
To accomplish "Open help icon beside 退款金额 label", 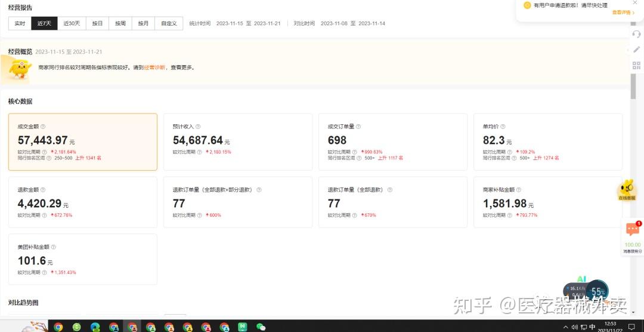I will (x=43, y=190).
